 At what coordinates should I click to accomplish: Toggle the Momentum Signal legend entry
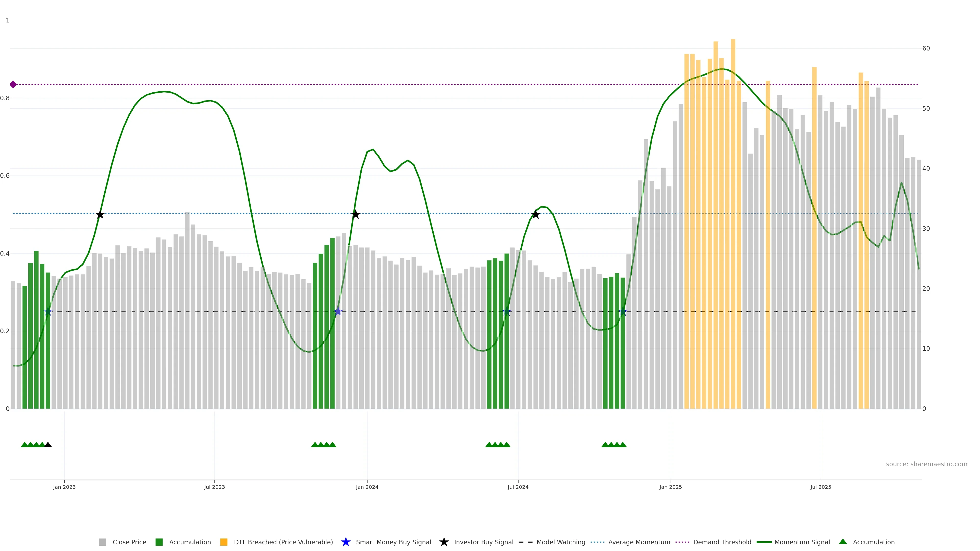coord(802,542)
